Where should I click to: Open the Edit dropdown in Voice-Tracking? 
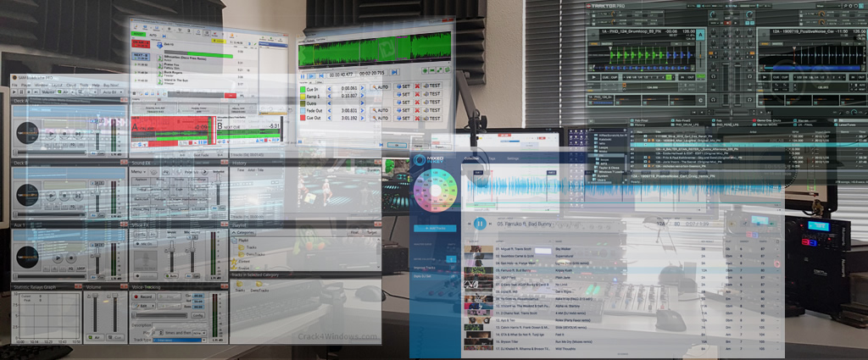(143, 305)
